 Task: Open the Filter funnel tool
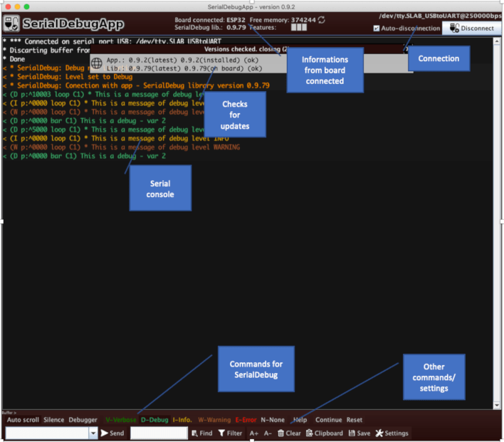(231, 433)
